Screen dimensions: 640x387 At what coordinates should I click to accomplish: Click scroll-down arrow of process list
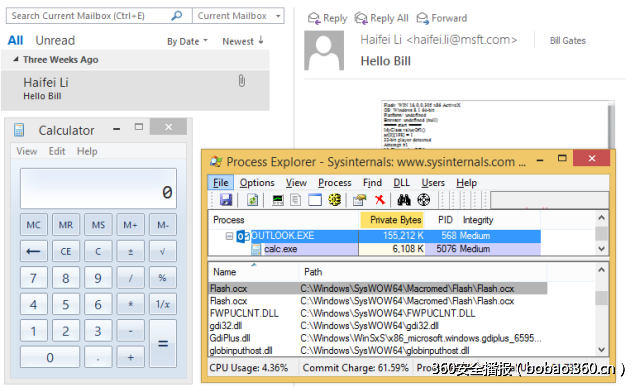601,249
